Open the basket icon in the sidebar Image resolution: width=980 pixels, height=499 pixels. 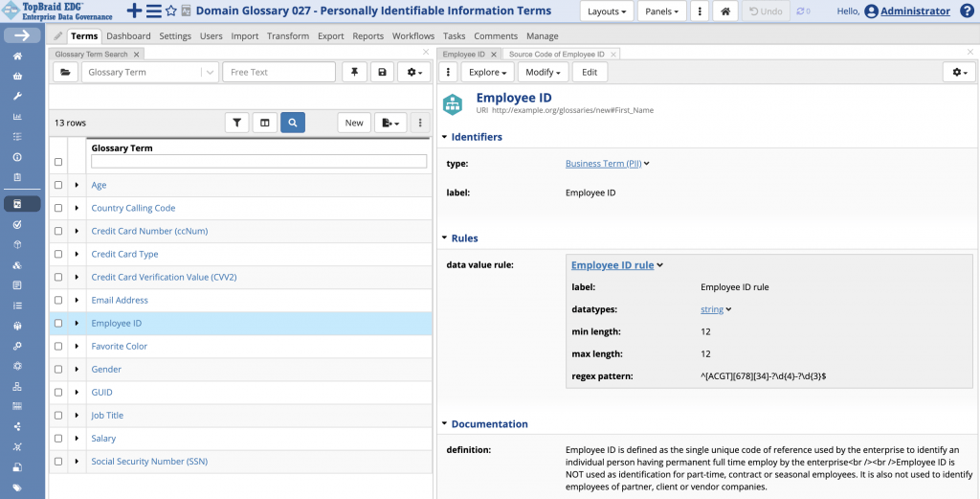[17, 77]
